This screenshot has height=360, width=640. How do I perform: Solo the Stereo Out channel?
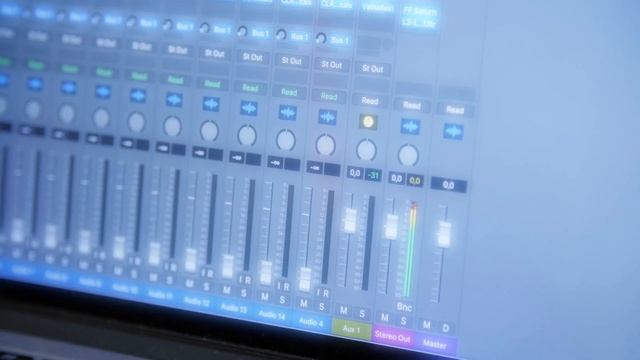(x=404, y=320)
